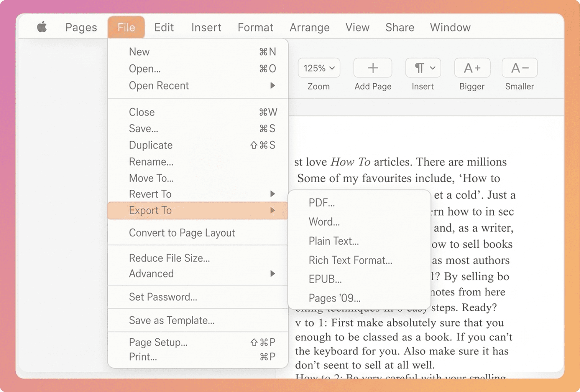Click the Smaller toolbar label
The width and height of the screenshot is (580, 392).
point(520,86)
